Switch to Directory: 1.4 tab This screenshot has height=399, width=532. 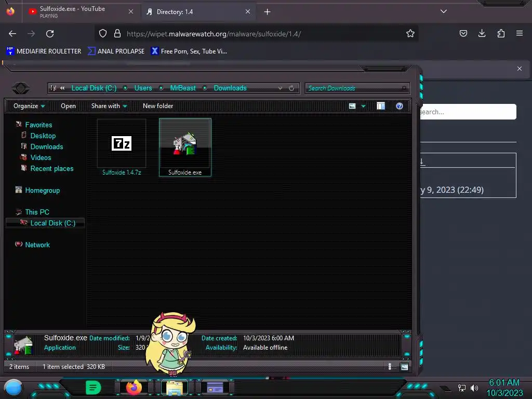[198, 11]
